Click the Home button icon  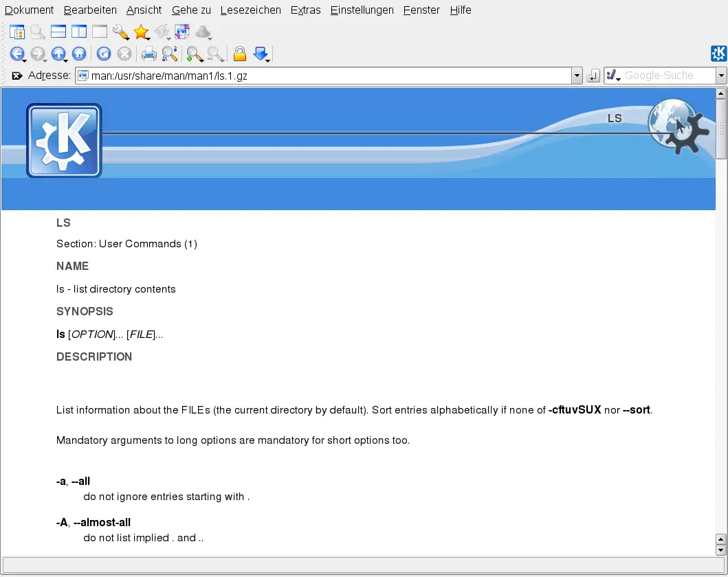(79, 54)
